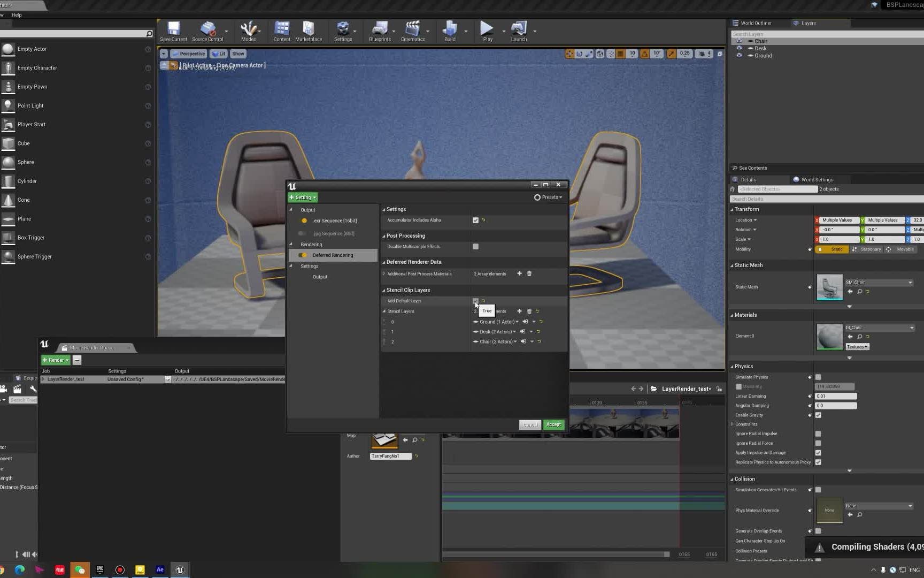Screen dimensions: 924x578
Task: Toggle the Simulate Physics checkbox
Action: click(x=818, y=377)
